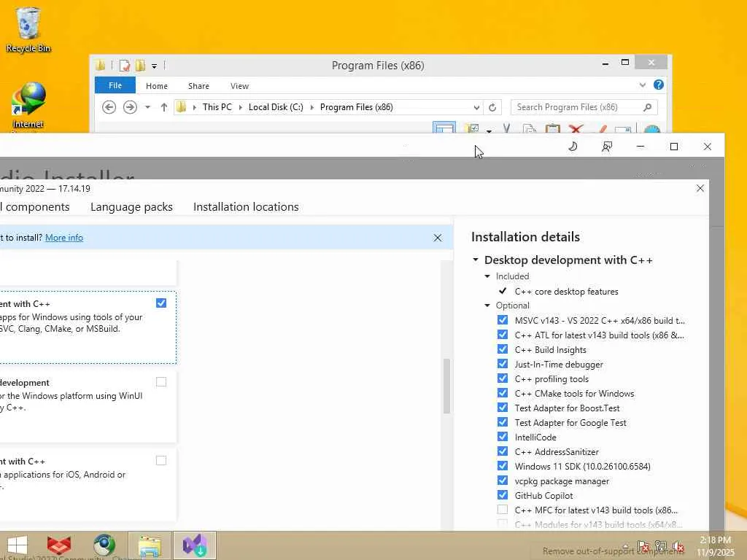The width and height of the screenshot is (747, 560).
Task: Uncheck C++ AddressSanitizer
Action: 502,451
